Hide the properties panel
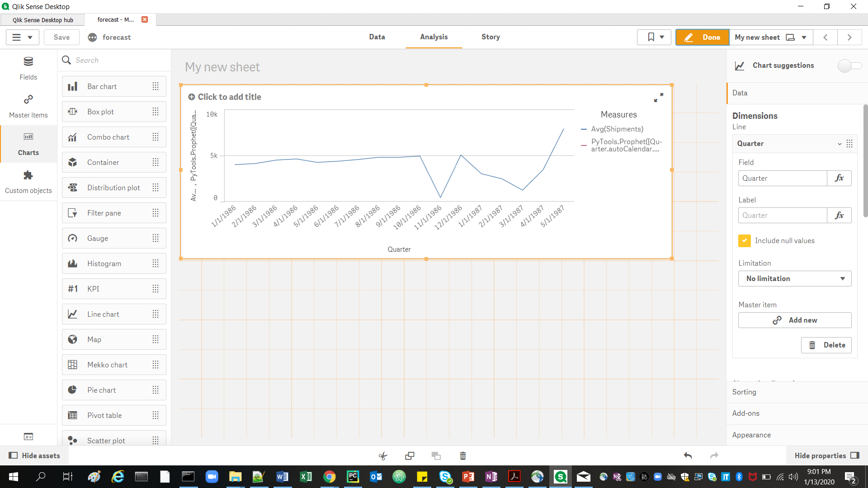 [x=826, y=455]
